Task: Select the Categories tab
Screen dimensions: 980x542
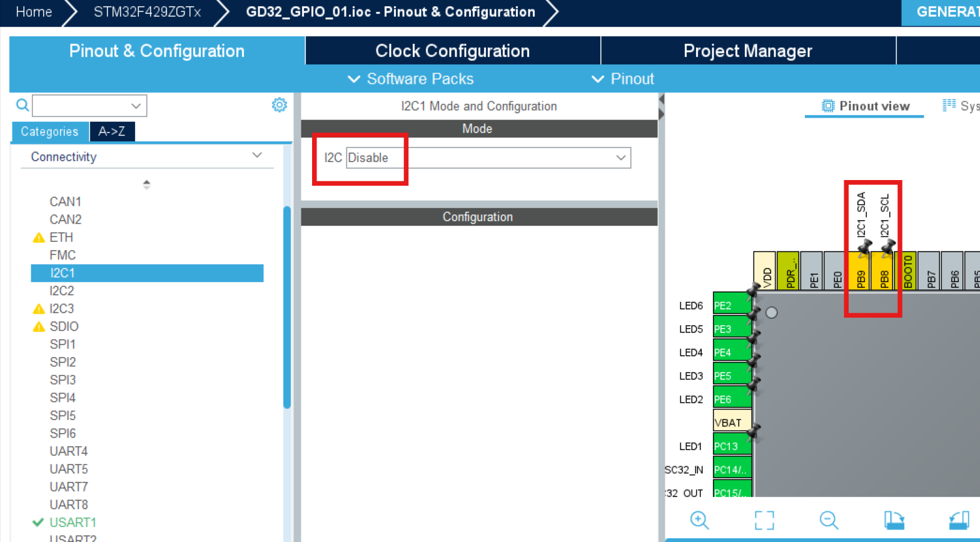Action: click(x=49, y=131)
